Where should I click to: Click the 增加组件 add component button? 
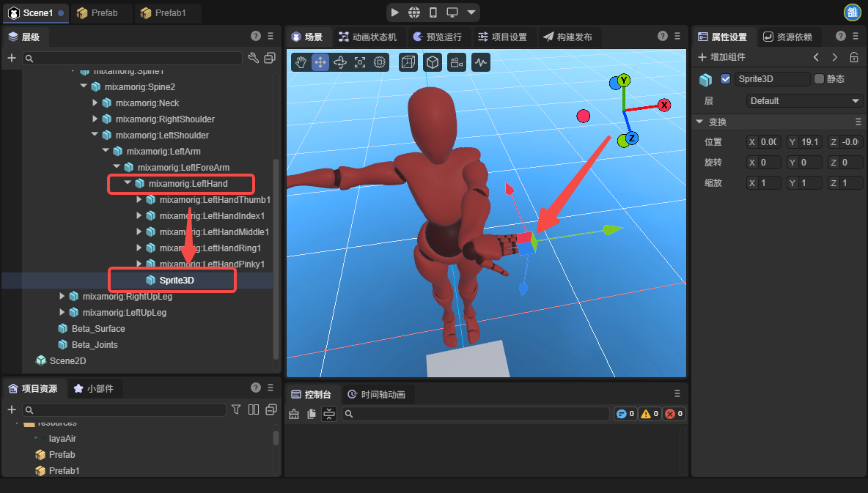point(721,57)
